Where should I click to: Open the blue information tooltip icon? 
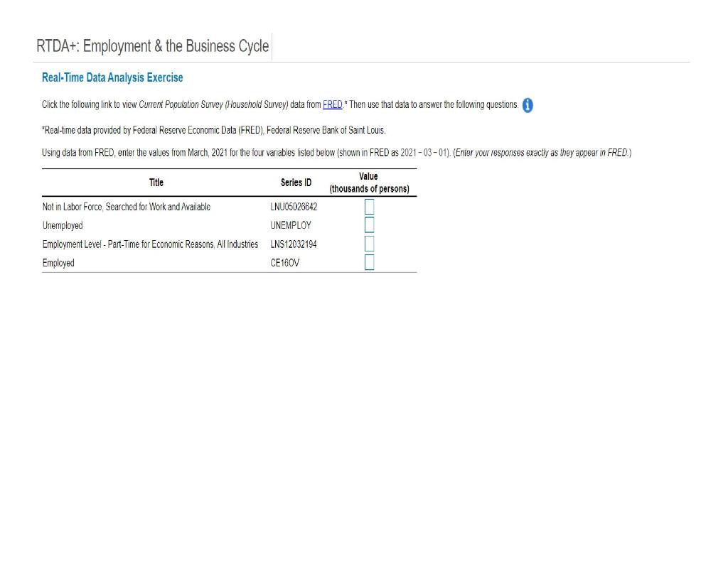pos(527,105)
